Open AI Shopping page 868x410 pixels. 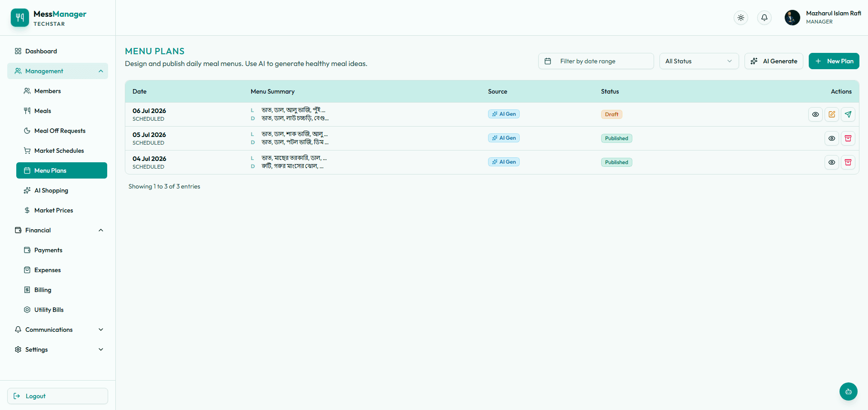coord(62,190)
